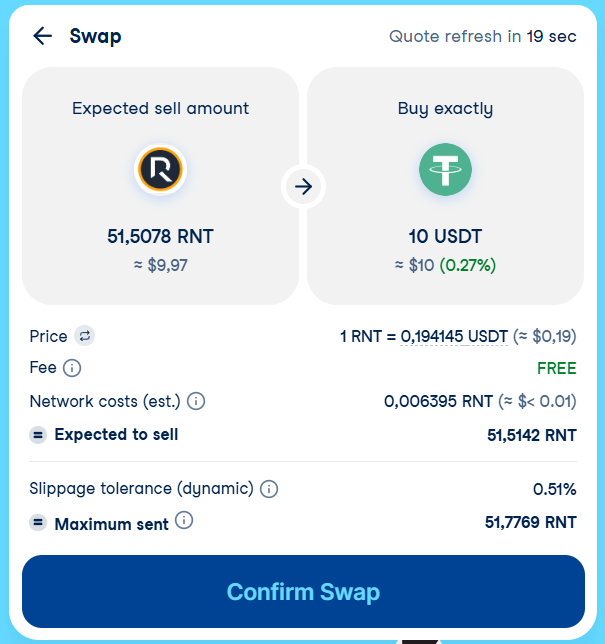
Task: Click the arrow between sell and buy cards
Action: (304, 187)
